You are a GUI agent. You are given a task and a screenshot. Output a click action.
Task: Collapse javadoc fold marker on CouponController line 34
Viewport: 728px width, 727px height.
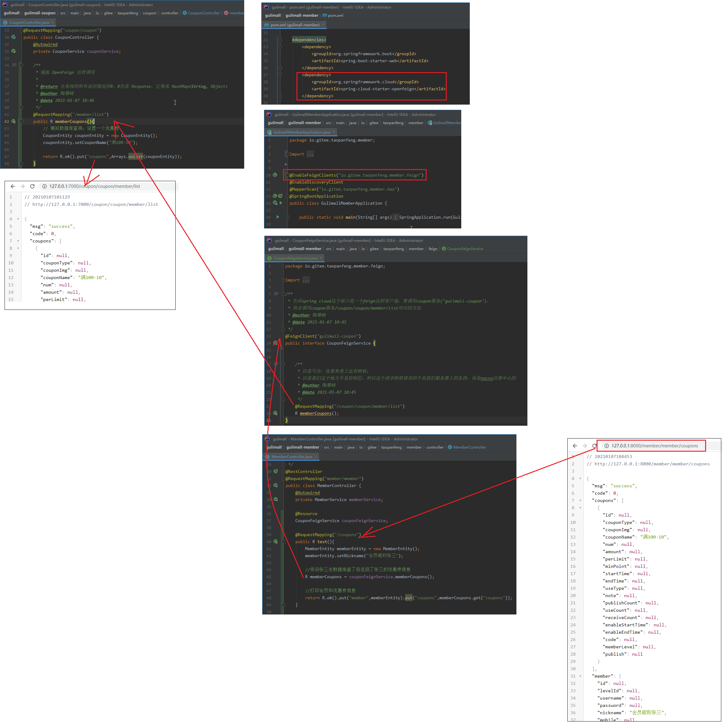tap(21, 65)
